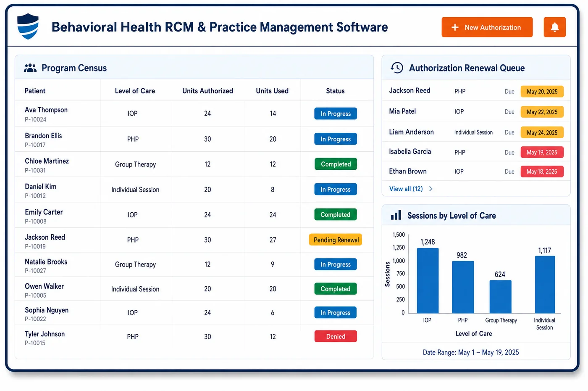Click the IOP bar showing 1,248

click(428, 280)
